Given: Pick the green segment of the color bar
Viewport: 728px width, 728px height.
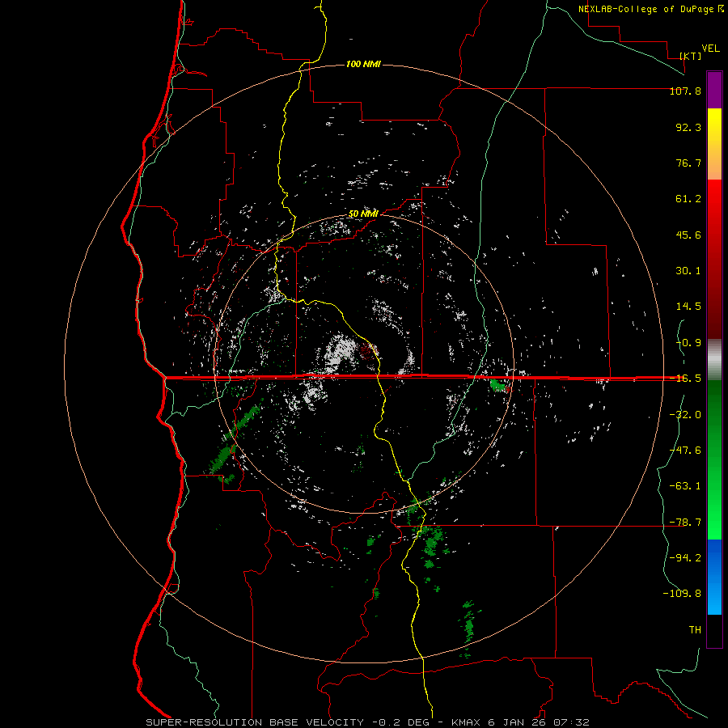Looking at the screenshot, I should pyautogui.click(x=714, y=459).
